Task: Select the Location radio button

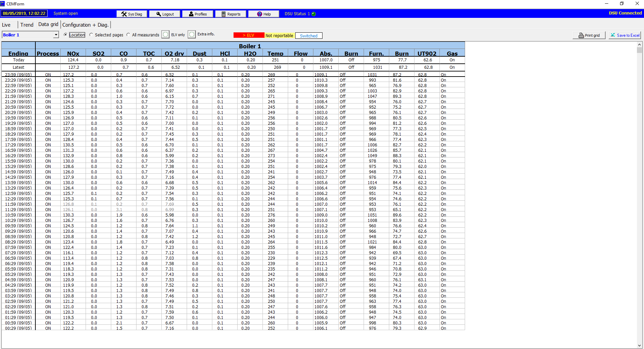Action: pyautogui.click(x=66, y=35)
